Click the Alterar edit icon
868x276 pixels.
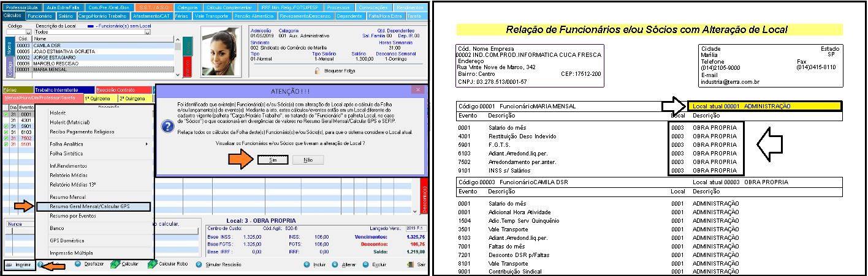click(334, 264)
